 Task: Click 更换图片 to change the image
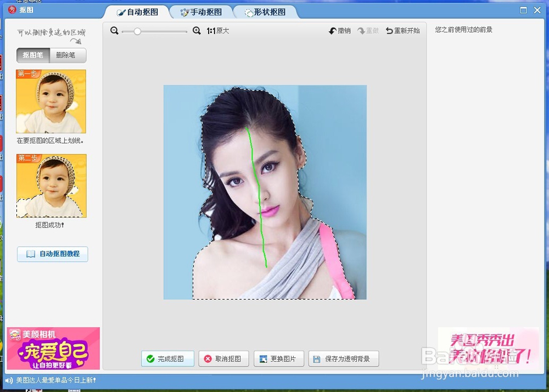[x=279, y=359]
